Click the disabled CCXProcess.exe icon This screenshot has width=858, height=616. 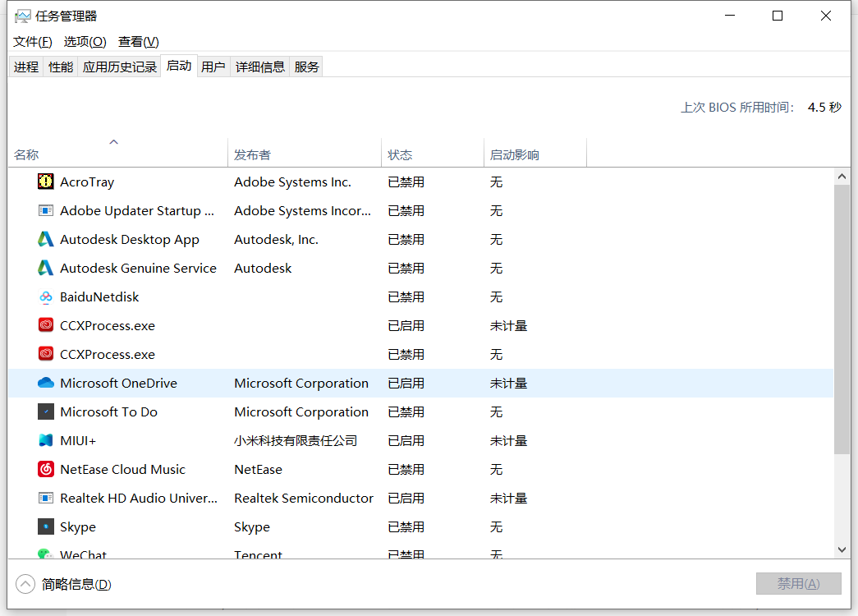click(x=45, y=354)
